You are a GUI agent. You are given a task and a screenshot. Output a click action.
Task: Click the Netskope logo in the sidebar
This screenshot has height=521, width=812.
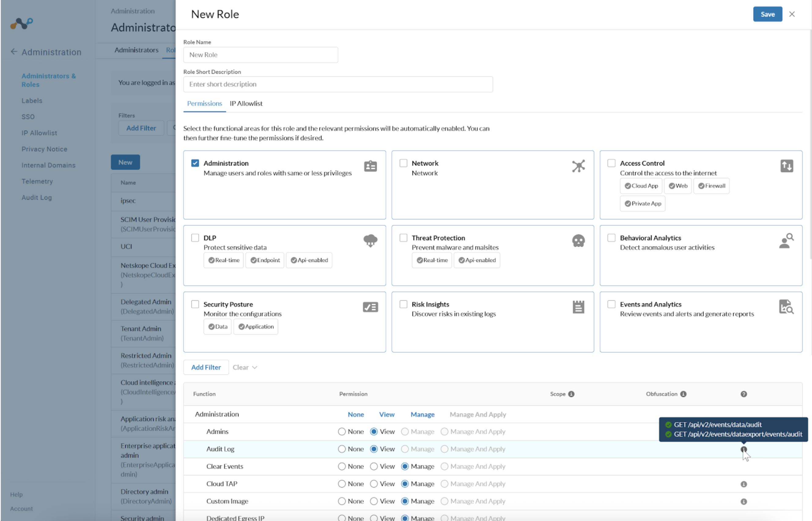(x=22, y=23)
